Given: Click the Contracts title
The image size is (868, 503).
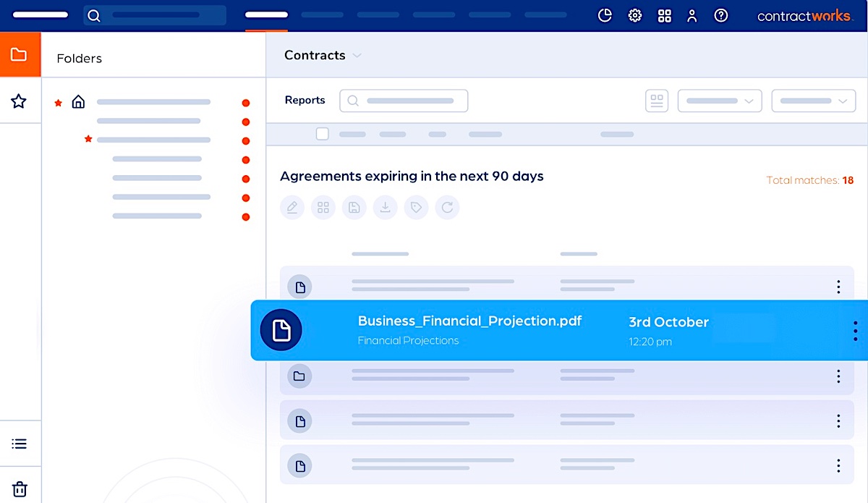Looking at the screenshot, I should 315,55.
